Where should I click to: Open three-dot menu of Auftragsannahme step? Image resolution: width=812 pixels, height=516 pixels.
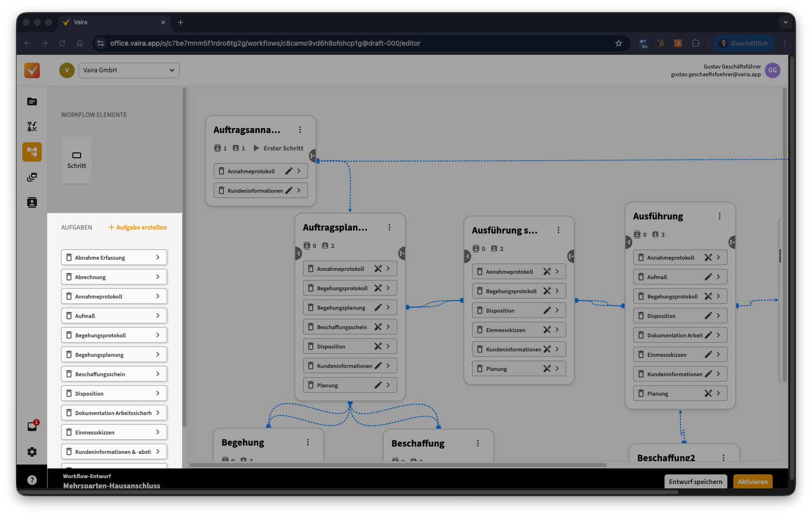click(300, 130)
